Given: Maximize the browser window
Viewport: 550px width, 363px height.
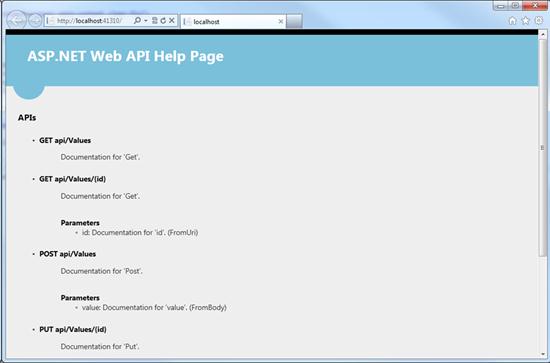Looking at the screenshot, I should pyautogui.click(x=515, y=6).
